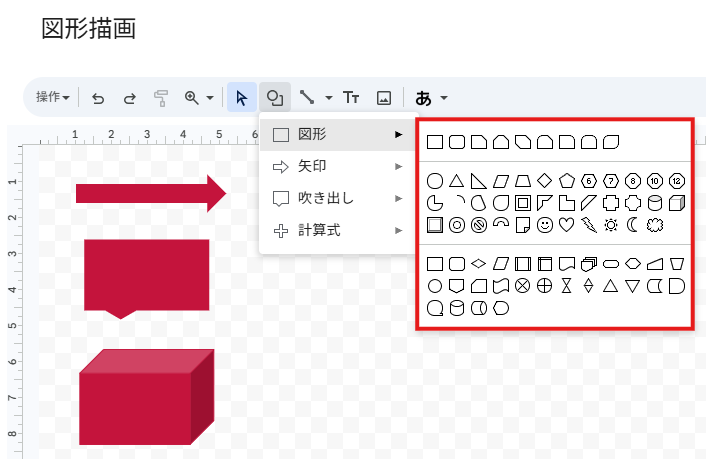The height and width of the screenshot is (459, 706).
Task: Expand submenu arrow beside 図形
Action: pyautogui.click(x=398, y=134)
